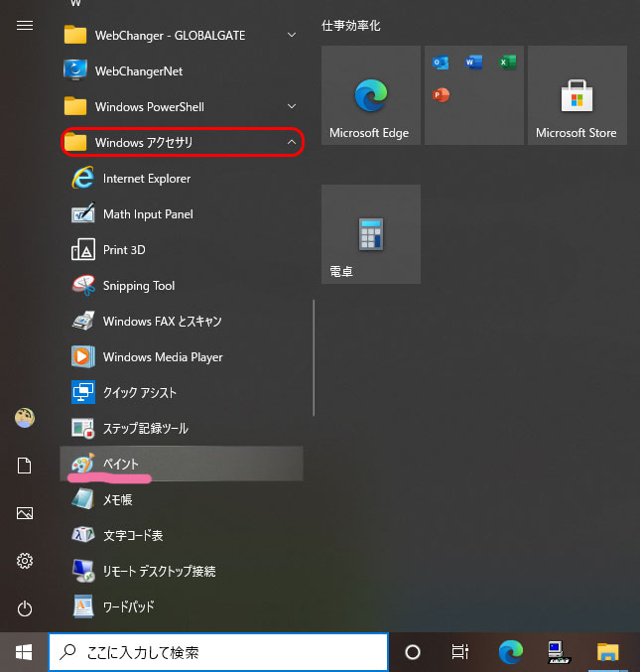640x672 pixels.
Task: Click the Windows PowerShell folder
Action: pyautogui.click(x=182, y=106)
